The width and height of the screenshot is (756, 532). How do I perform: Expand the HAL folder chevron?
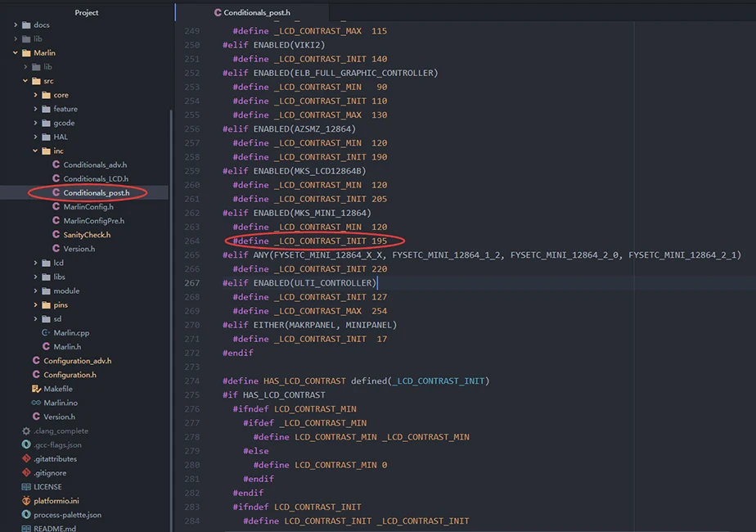click(35, 137)
